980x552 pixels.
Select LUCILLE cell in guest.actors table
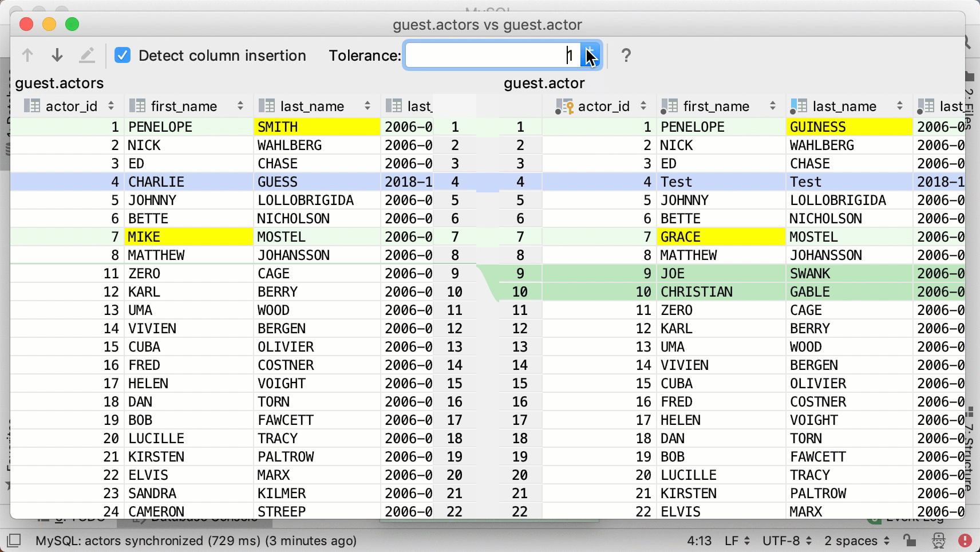pyautogui.click(x=189, y=439)
